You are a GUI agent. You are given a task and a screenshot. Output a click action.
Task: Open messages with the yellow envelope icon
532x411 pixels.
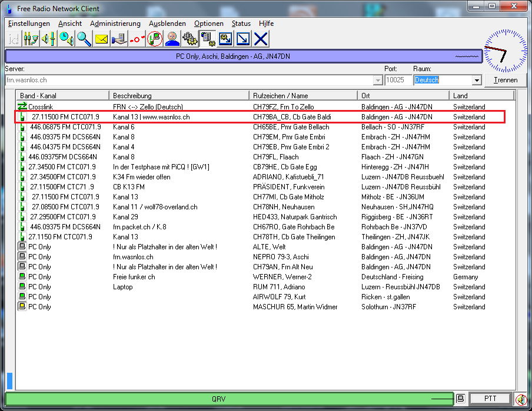[x=101, y=39]
